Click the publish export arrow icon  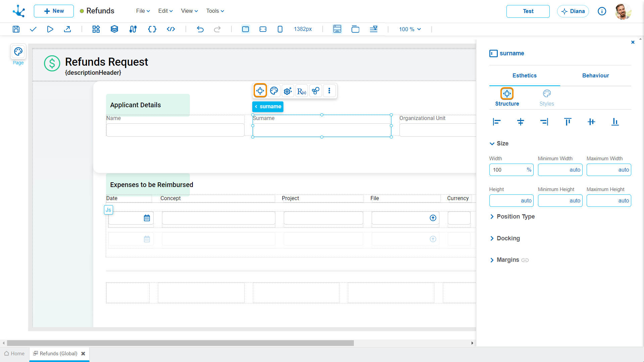click(67, 29)
